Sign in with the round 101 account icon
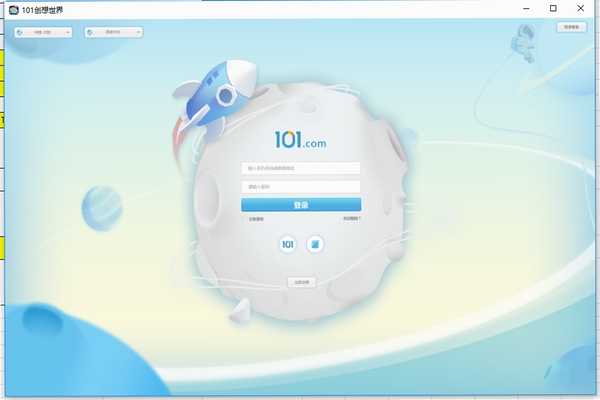 pyautogui.click(x=287, y=244)
